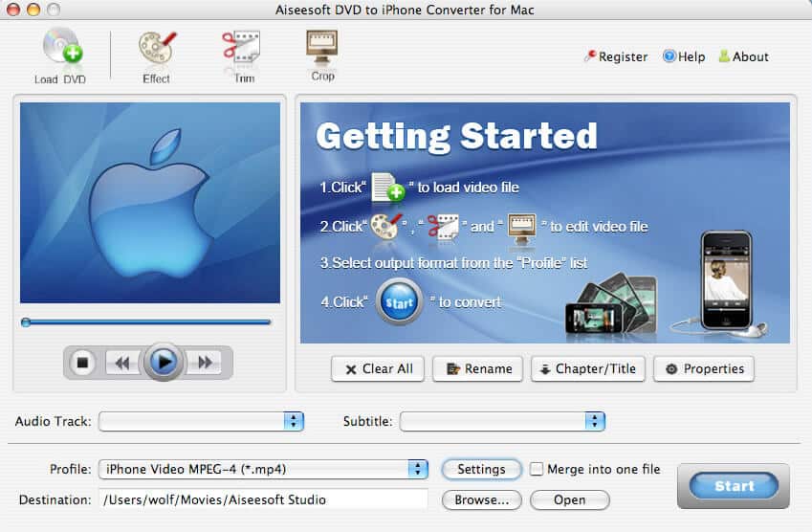The height and width of the screenshot is (532, 812).
Task: Click Open to view output folder
Action: tap(570, 499)
